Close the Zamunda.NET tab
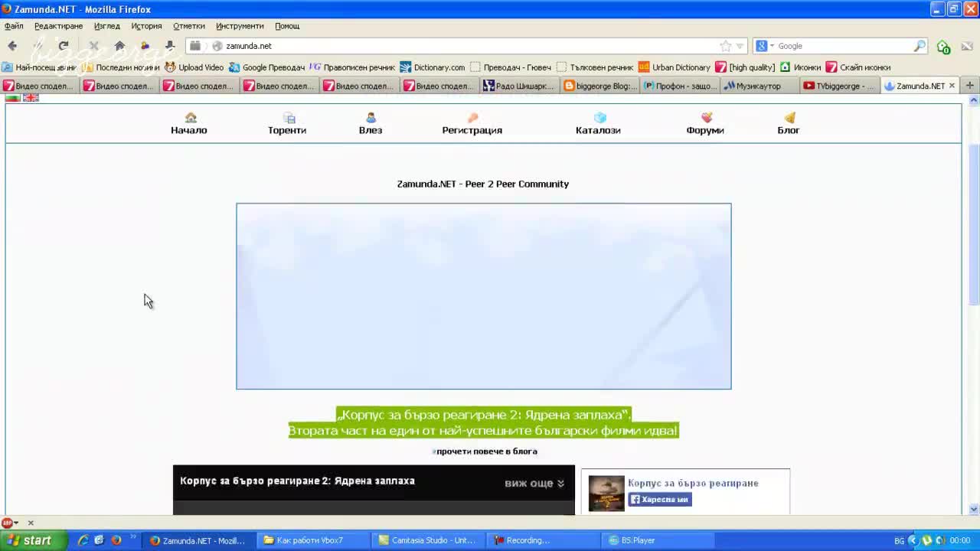Viewport: 980px width, 551px height. [952, 86]
